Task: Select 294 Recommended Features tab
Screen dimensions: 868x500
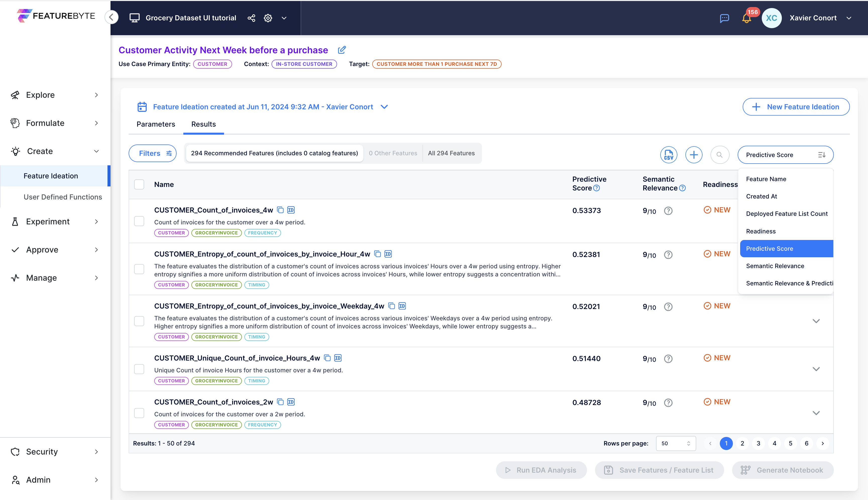Action: 275,153
